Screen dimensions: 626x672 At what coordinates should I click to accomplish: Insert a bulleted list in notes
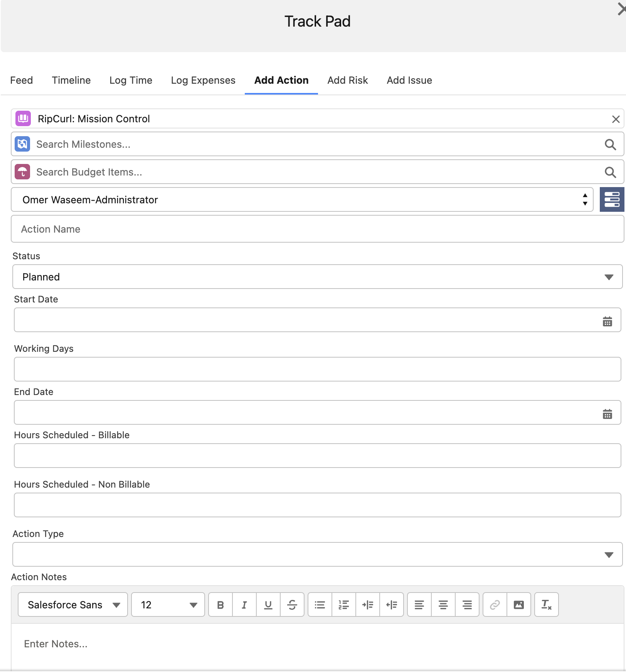click(320, 605)
